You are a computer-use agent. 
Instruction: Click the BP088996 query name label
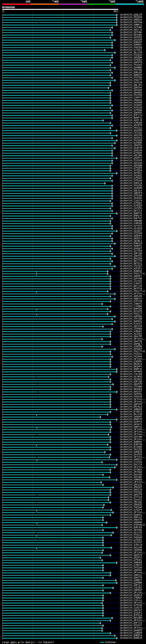[x=8, y=8]
